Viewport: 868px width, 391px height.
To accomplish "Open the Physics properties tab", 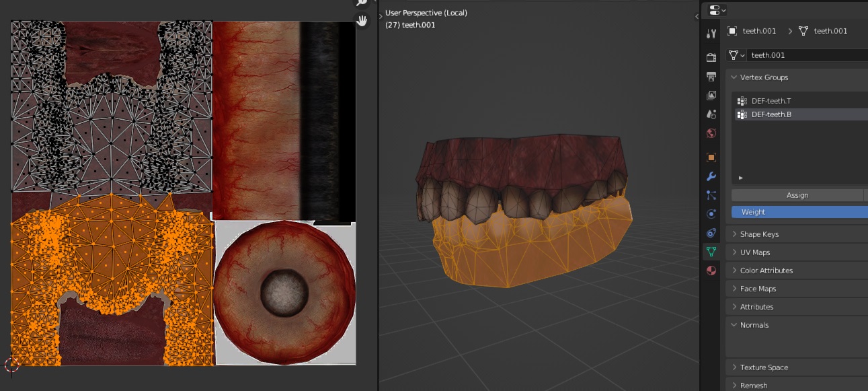I will coord(711,214).
